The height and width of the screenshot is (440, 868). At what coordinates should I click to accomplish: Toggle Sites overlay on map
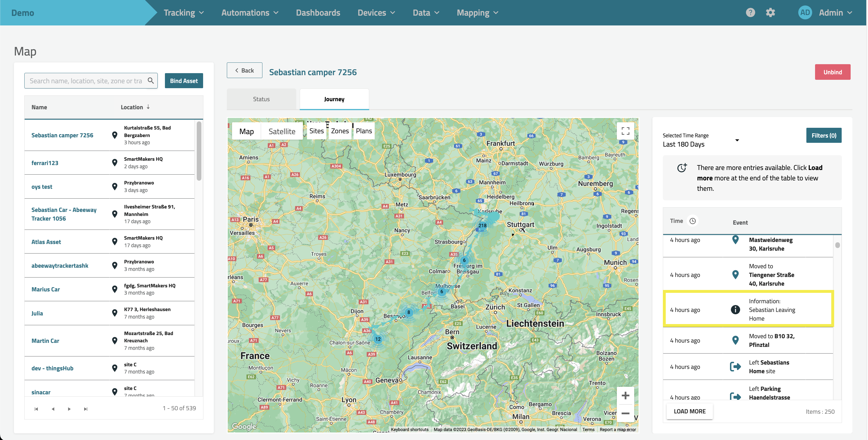pyautogui.click(x=317, y=131)
